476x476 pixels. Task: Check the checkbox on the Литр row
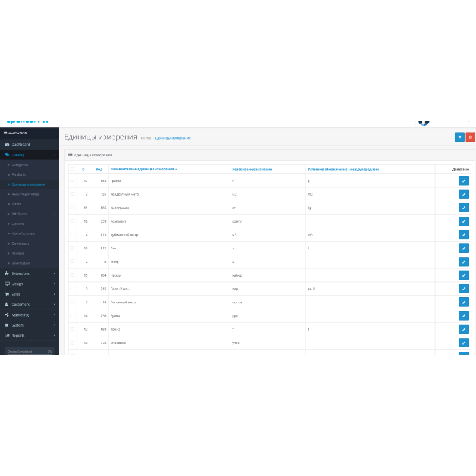pyautogui.click(x=73, y=248)
